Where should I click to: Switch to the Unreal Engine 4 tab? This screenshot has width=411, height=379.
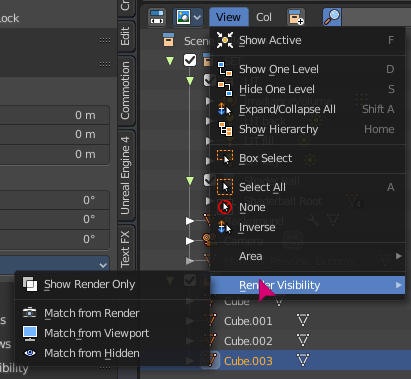[x=126, y=176]
